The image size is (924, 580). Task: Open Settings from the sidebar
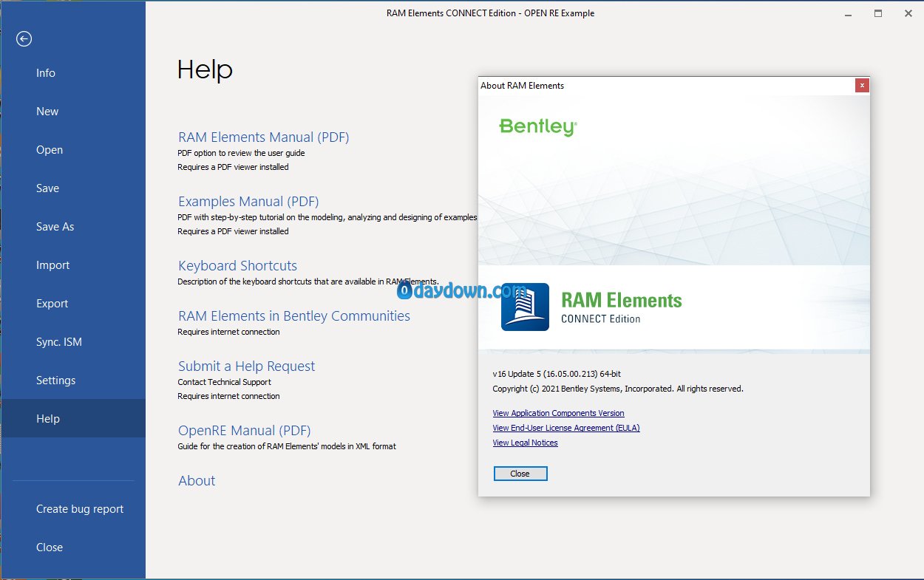click(x=73, y=381)
